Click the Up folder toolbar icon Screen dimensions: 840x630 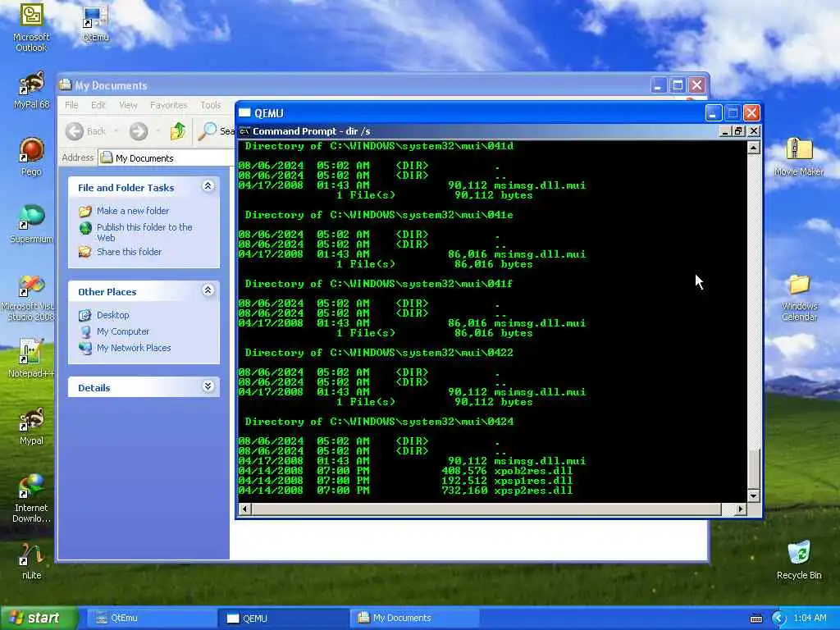(177, 131)
